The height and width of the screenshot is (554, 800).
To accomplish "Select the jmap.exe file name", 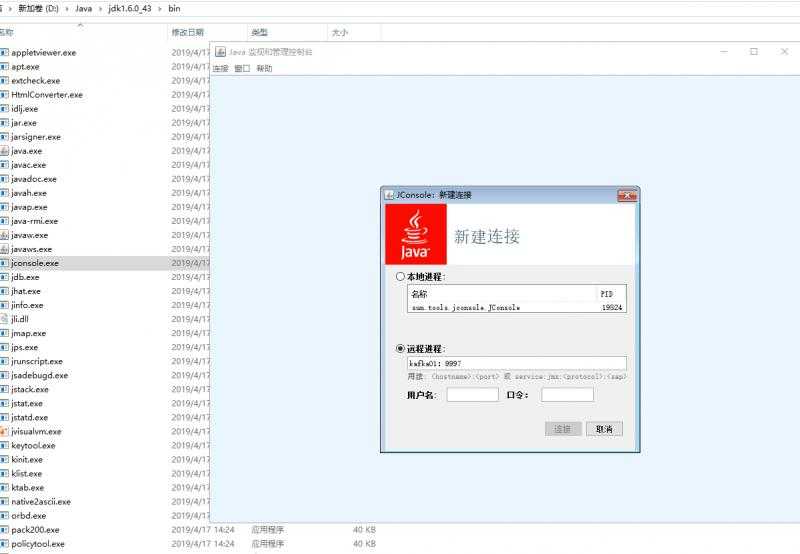I will (29, 333).
